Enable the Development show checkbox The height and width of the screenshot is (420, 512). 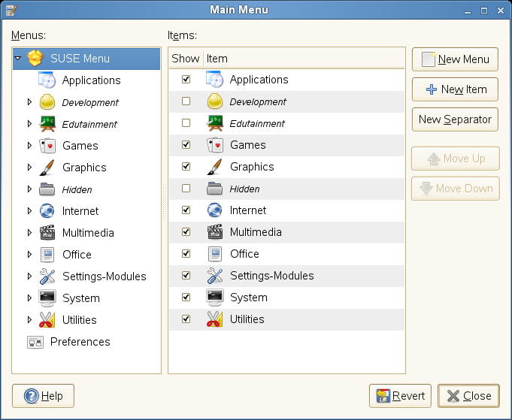[186, 101]
